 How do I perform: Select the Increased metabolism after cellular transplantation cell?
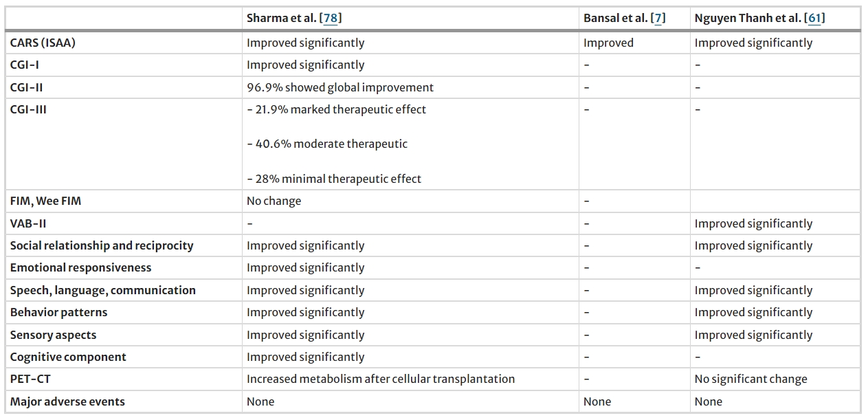click(380, 379)
